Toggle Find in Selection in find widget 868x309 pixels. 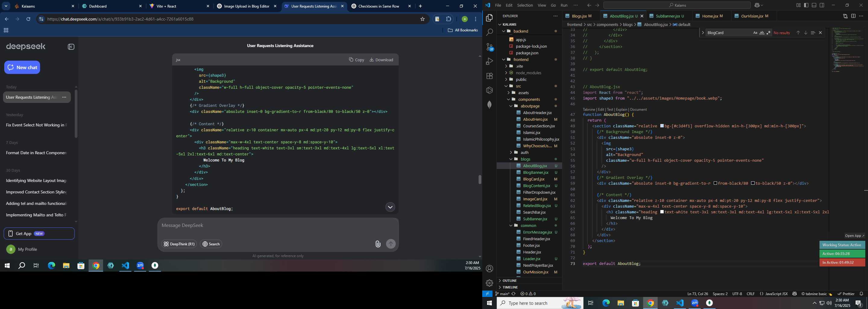(813, 33)
